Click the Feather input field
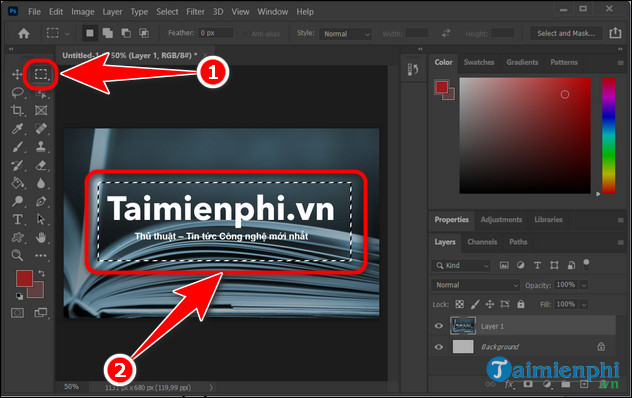This screenshot has width=632, height=398. pos(216,33)
